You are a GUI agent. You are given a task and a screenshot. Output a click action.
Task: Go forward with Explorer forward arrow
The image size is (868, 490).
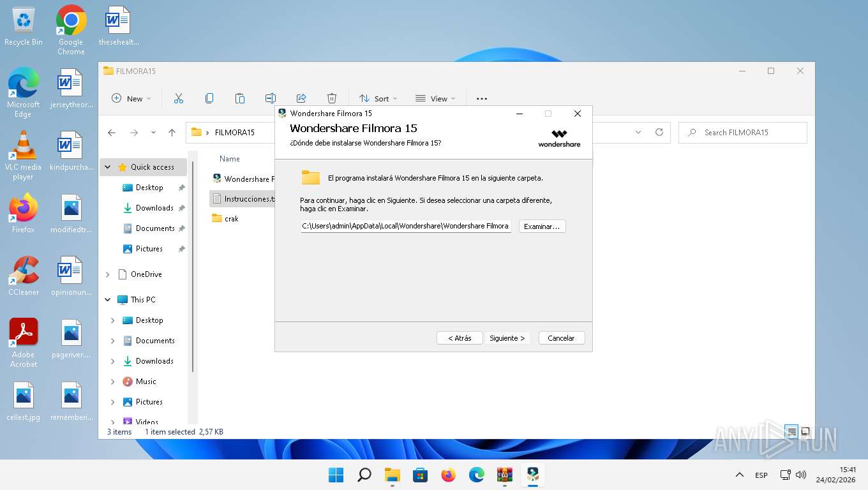click(133, 133)
